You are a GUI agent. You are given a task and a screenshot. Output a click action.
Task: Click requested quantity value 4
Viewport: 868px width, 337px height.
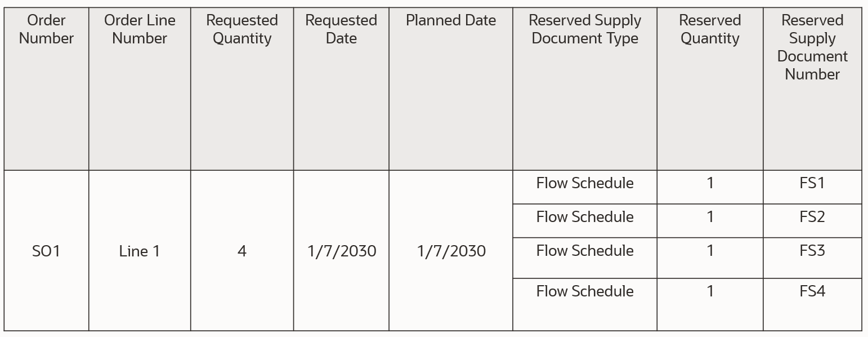point(242,251)
